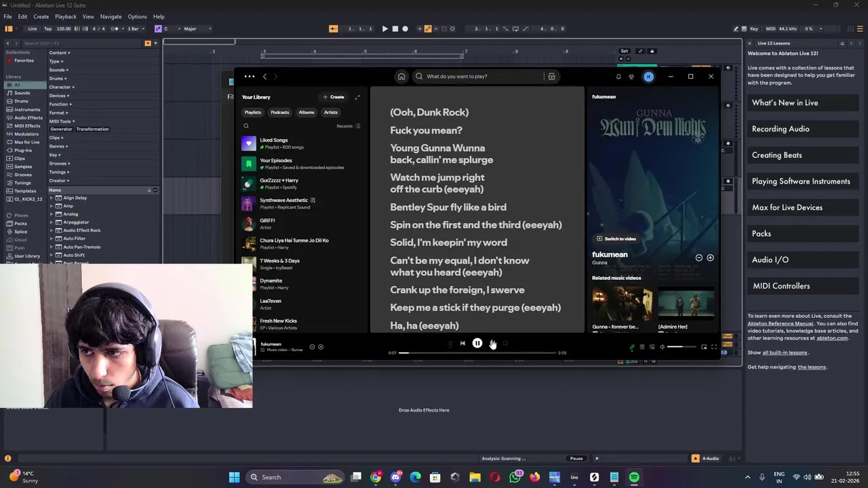Open Spotify connect to a device
This screenshot has height=488, width=868.
pos(652,347)
